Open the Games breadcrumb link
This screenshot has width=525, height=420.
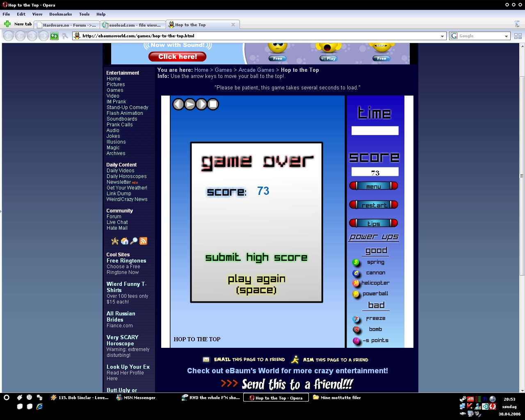(x=224, y=70)
